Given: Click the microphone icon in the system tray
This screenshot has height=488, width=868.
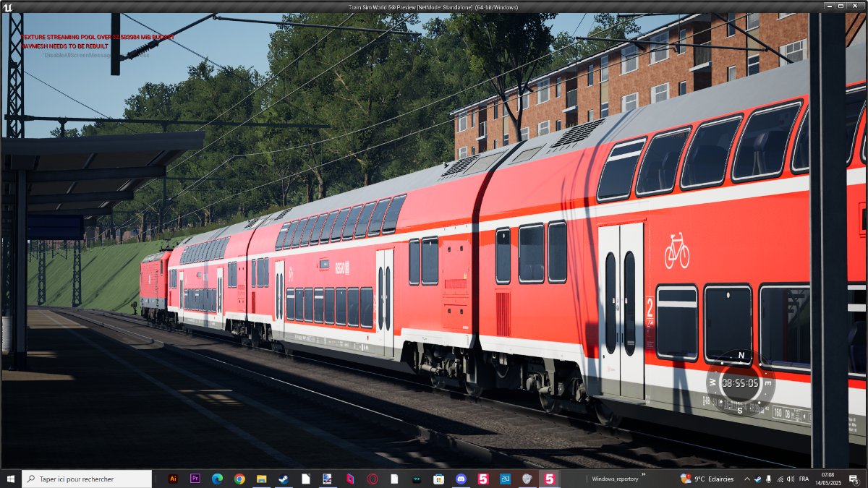Looking at the screenshot, I should [x=768, y=479].
